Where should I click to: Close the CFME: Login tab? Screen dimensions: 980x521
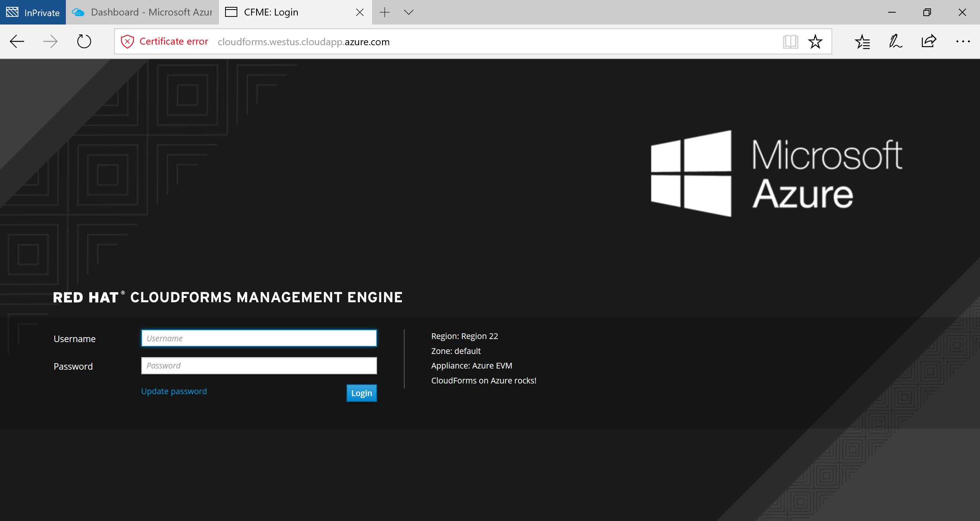359,12
